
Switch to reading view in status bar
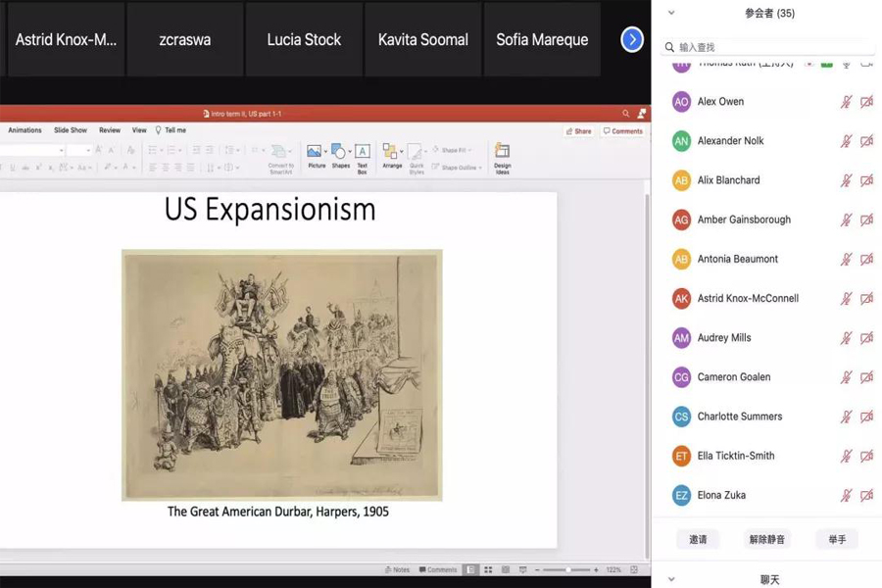506,570
